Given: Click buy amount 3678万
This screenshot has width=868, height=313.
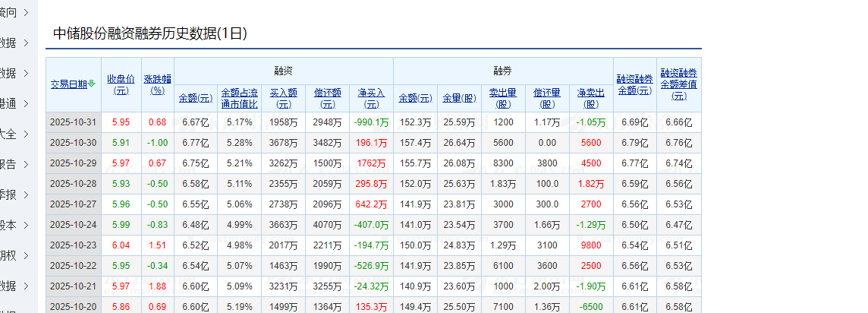Looking at the screenshot, I should 284,143.
